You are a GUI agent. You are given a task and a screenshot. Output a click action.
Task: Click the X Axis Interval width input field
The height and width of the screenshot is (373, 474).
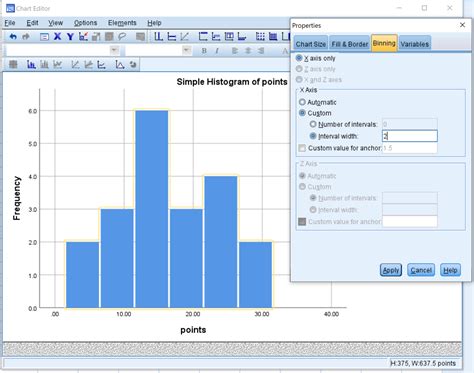[410, 136]
